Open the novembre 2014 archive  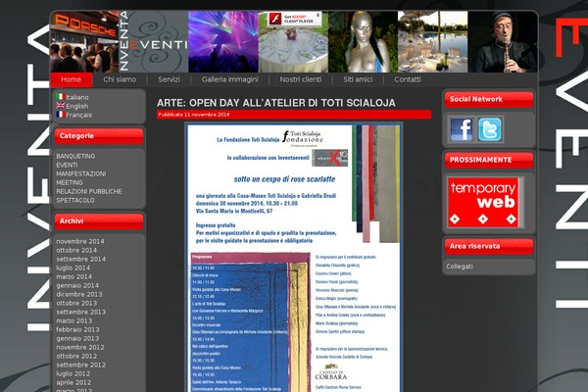point(80,241)
